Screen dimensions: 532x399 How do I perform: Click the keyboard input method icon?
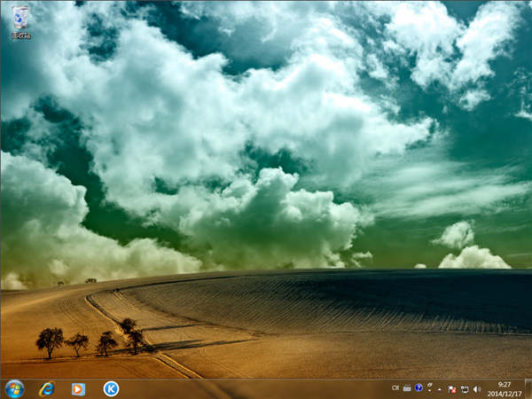(x=407, y=388)
